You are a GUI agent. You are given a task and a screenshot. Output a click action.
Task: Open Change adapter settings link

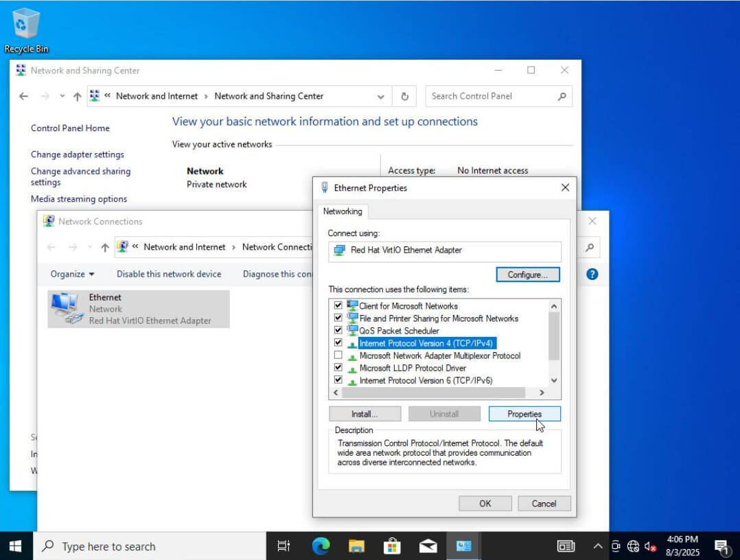pyautogui.click(x=78, y=154)
